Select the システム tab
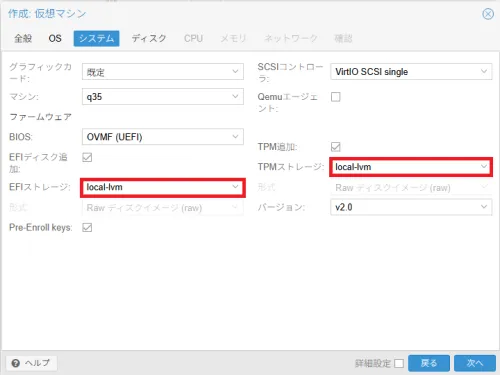This screenshot has width=500, height=375. (x=96, y=38)
